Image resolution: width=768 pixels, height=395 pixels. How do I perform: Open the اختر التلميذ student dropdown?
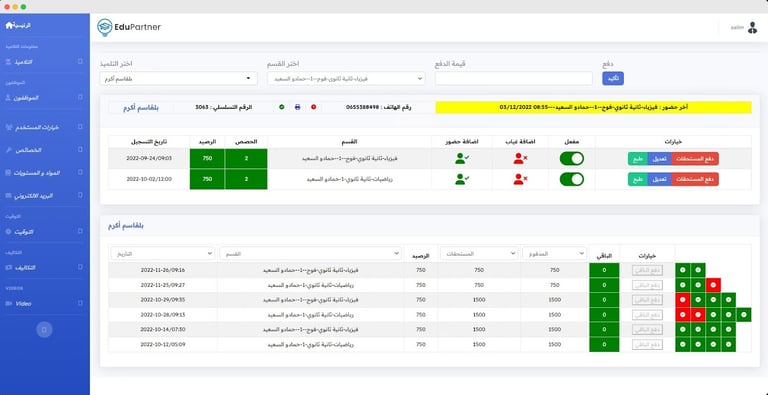point(178,78)
